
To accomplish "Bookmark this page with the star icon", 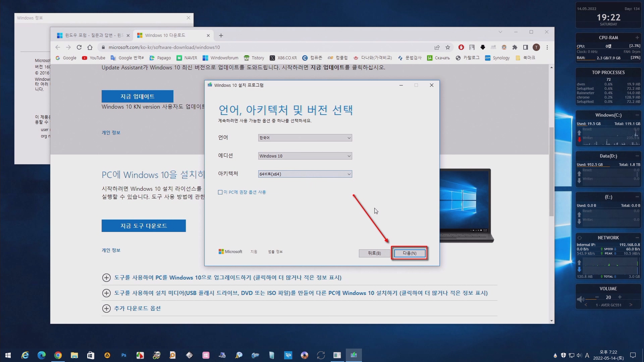I will coord(448,47).
